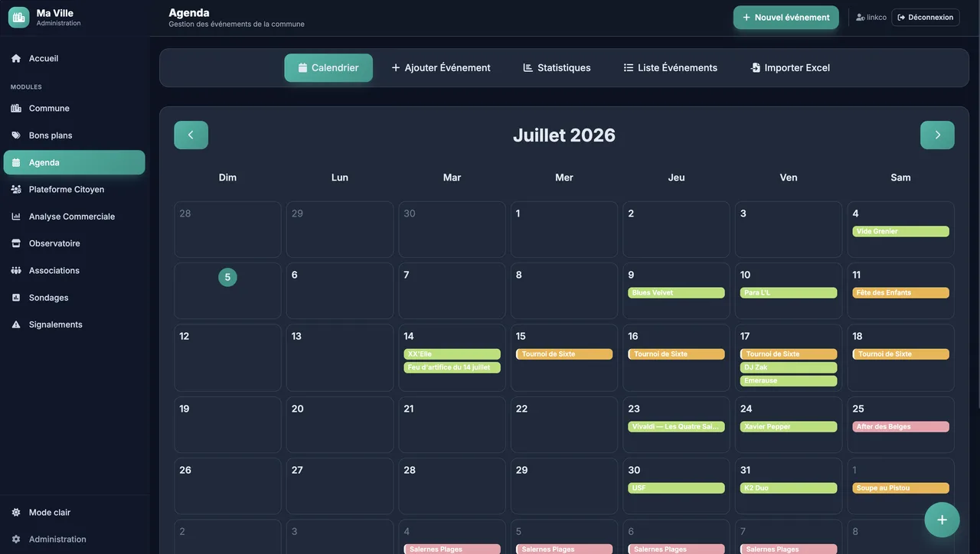This screenshot has height=554, width=980.
Task: Go to next month with right chevron
Action: 937,135
